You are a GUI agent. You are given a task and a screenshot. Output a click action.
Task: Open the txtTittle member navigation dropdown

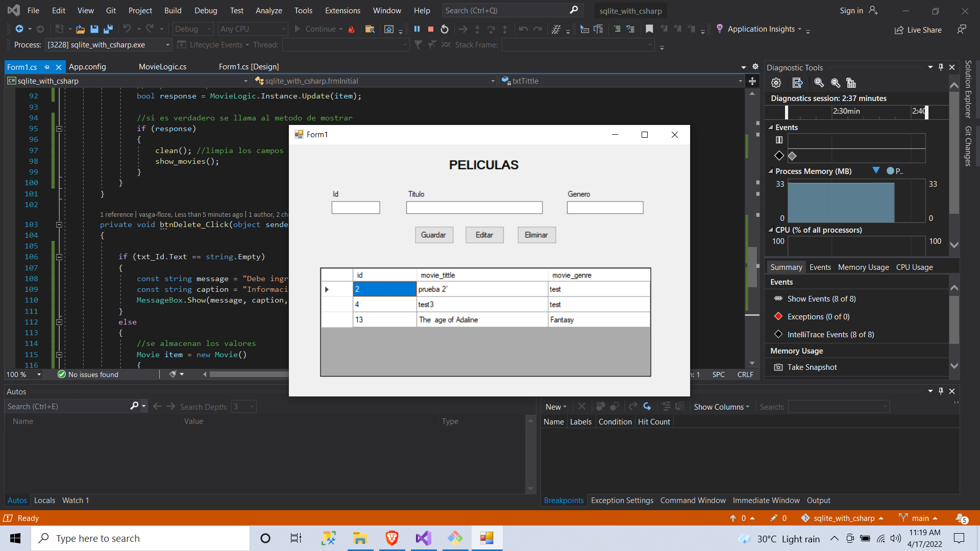point(622,81)
